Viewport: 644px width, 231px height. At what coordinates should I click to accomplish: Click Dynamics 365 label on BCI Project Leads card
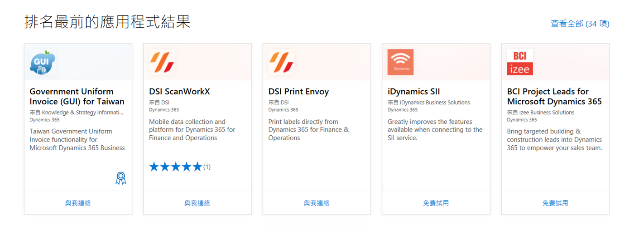coord(522,120)
